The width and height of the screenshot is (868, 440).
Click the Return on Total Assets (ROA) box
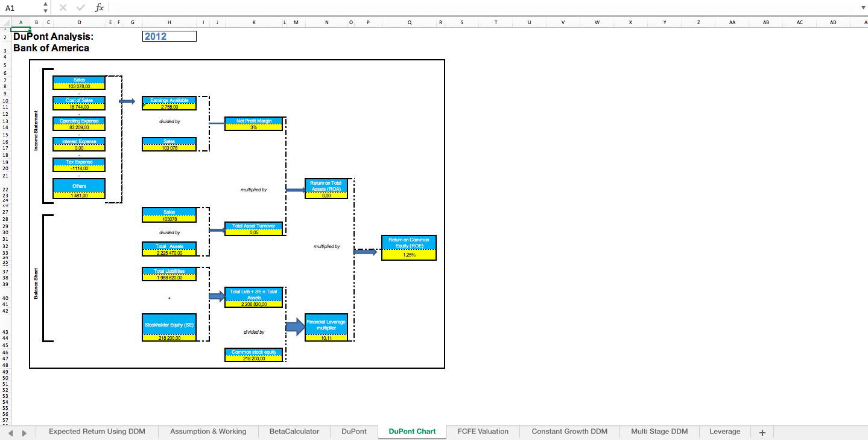(x=326, y=189)
